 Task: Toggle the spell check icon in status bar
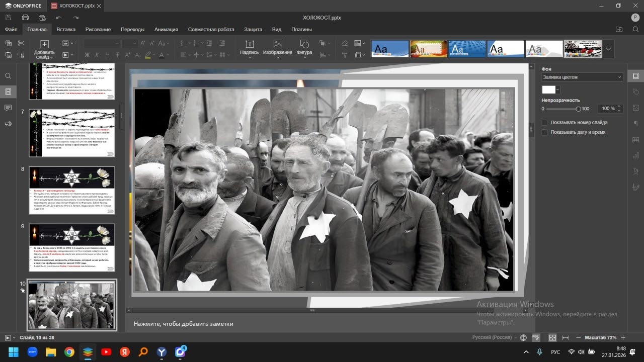(536, 337)
